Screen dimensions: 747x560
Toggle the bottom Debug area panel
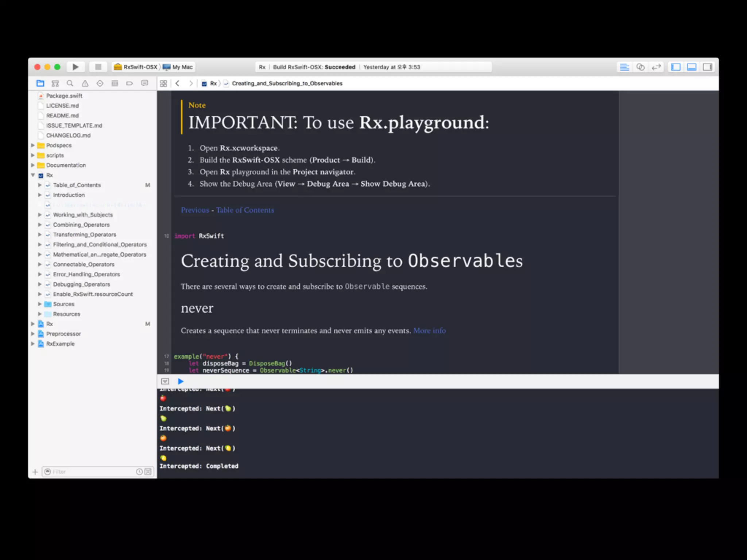point(692,67)
